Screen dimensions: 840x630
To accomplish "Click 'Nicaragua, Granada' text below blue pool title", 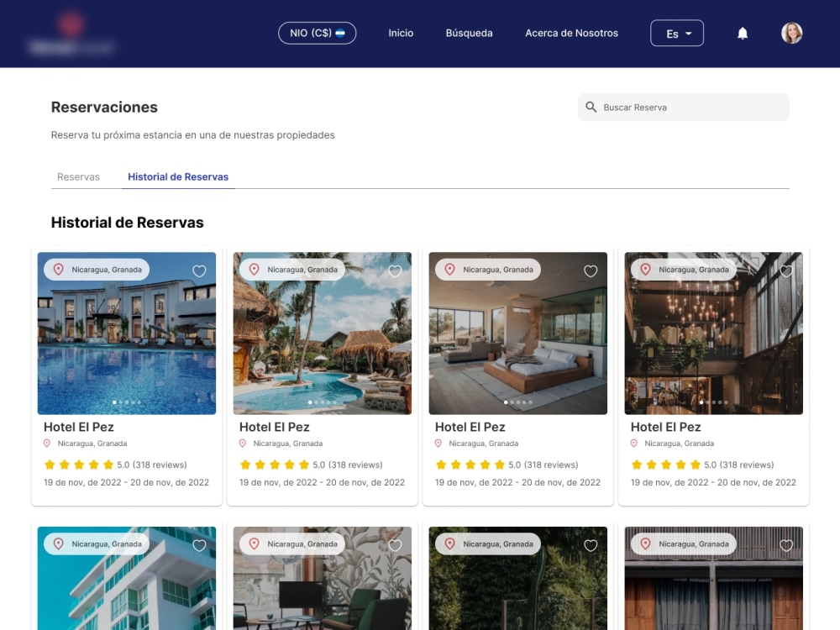I will coord(92,444).
